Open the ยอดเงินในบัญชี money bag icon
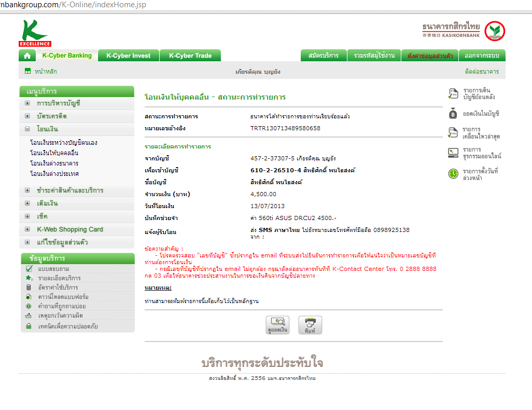This screenshot has height=410, width=532. [x=453, y=113]
